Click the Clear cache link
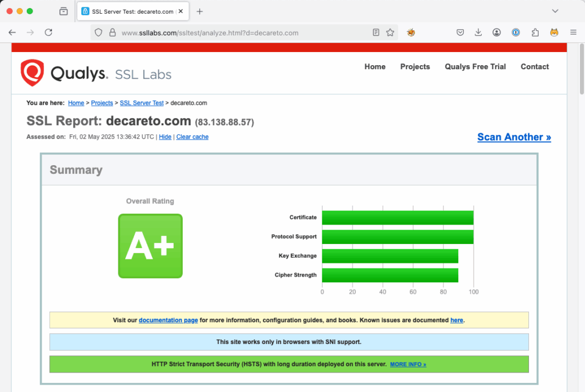This screenshot has height=392, width=585. point(192,137)
